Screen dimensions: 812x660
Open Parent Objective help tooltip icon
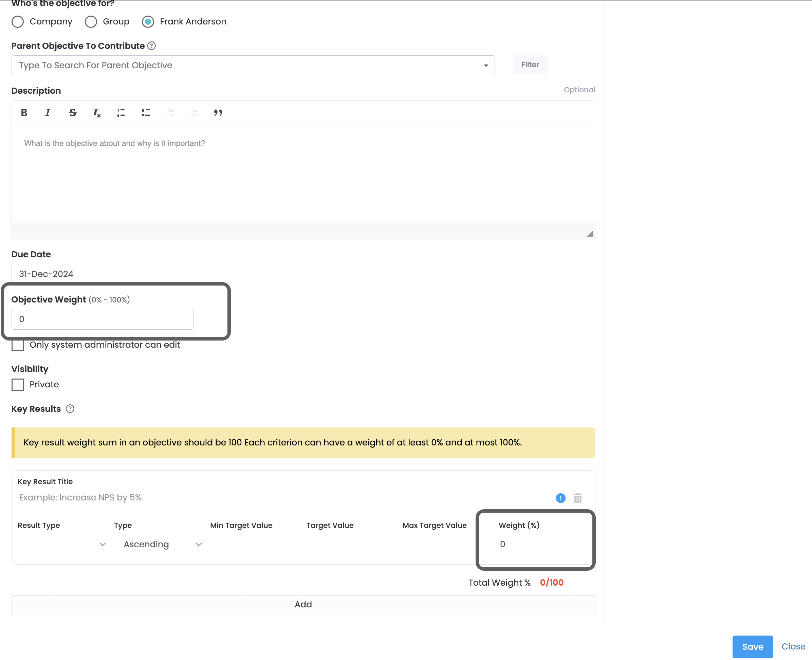point(152,46)
